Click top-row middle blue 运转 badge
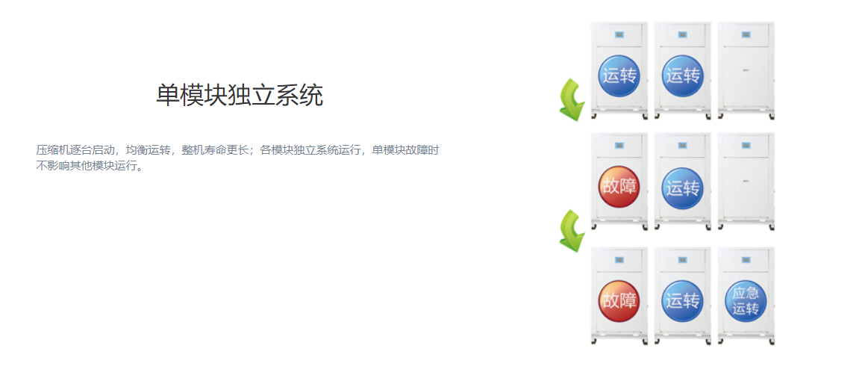 [683, 76]
